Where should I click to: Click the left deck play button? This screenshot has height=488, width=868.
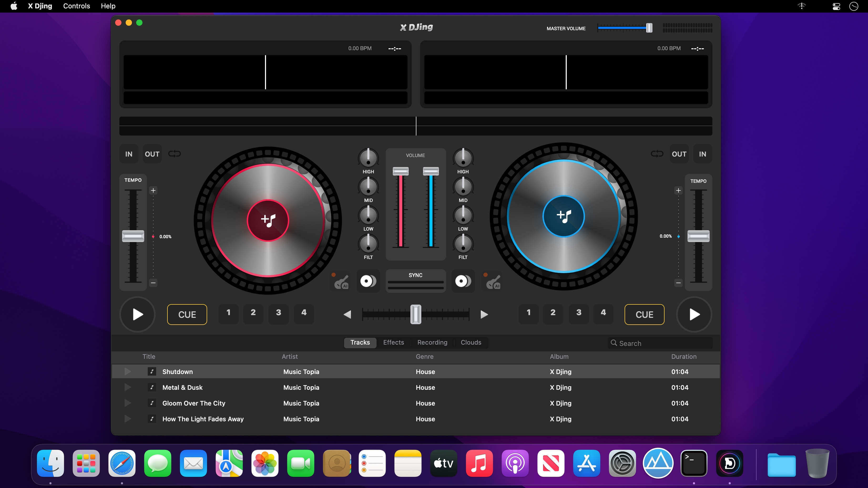point(137,314)
